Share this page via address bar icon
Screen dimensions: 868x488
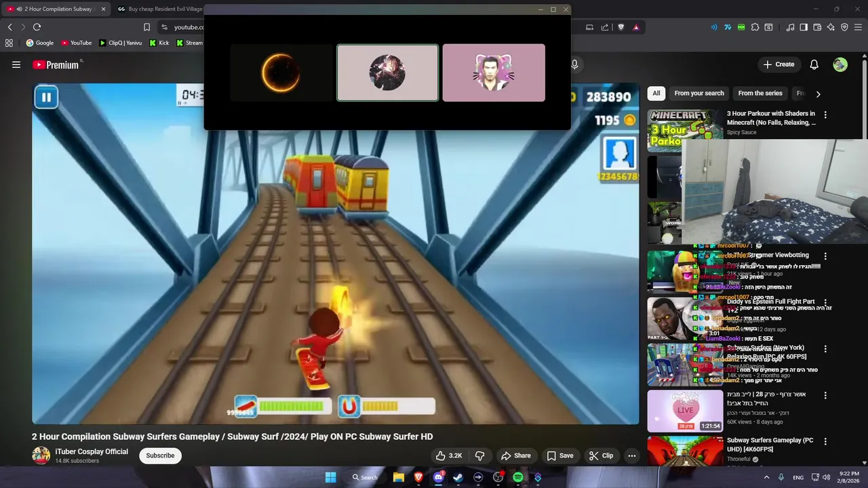click(604, 27)
